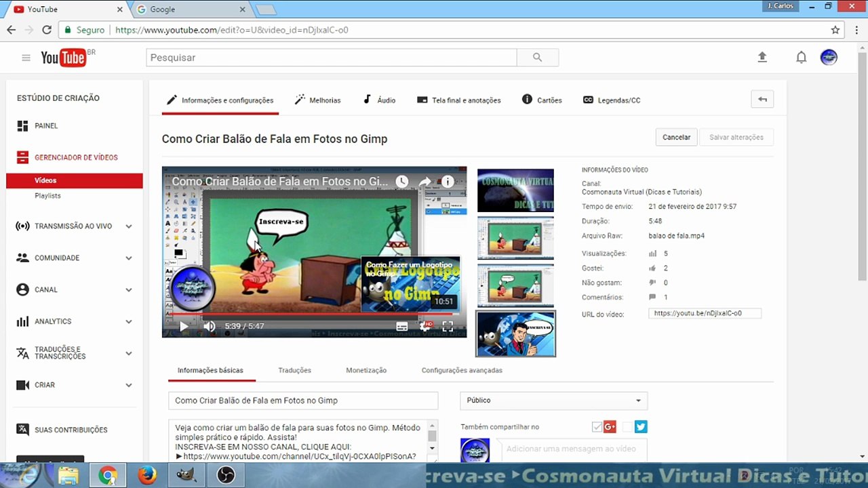Switch to the Traduções tab
The width and height of the screenshot is (868, 488).
[294, 371]
